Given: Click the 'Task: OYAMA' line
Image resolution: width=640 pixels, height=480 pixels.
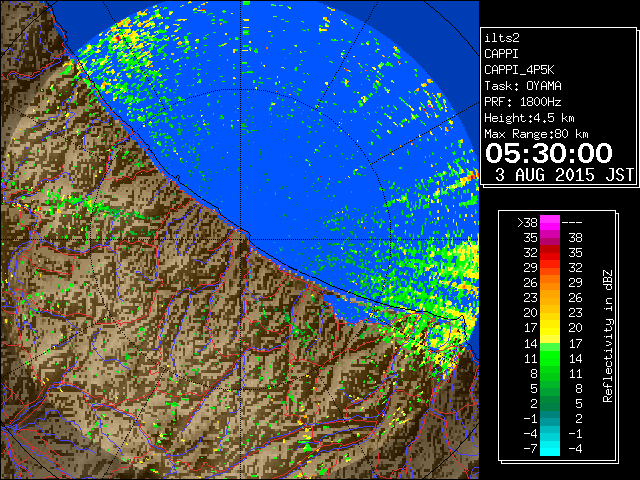Looking at the screenshot, I should [523, 86].
